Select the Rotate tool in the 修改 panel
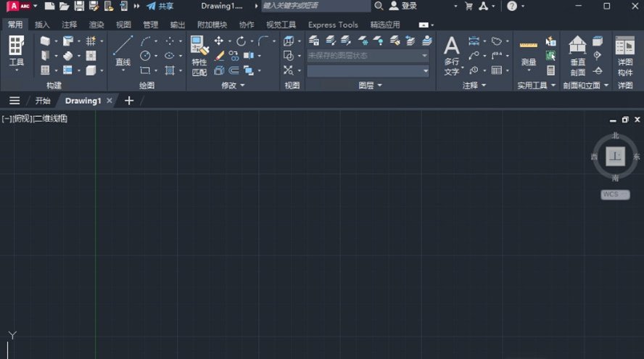Viewport: 644px width, 359px height. pos(241,41)
